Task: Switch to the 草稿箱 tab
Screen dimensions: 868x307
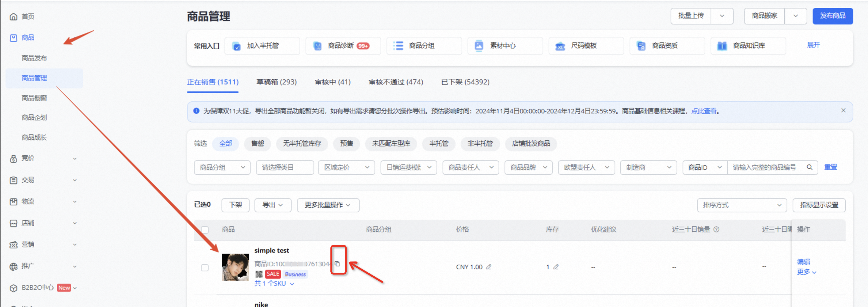Action: (276, 82)
